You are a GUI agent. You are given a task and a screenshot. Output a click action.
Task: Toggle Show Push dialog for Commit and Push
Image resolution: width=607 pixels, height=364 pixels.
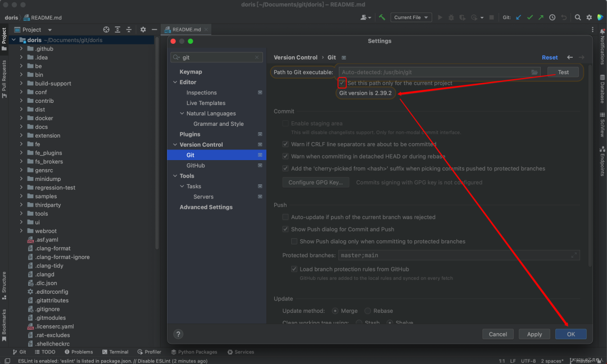click(x=286, y=229)
